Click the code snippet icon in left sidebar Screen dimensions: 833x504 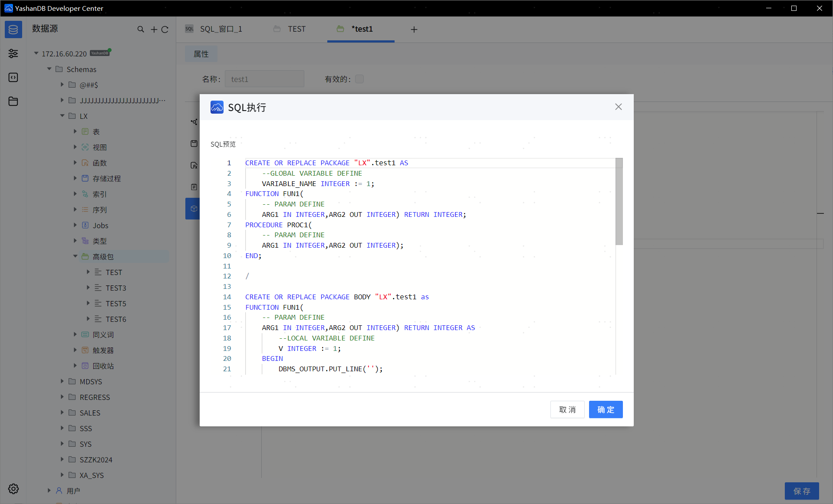pos(13,77)
